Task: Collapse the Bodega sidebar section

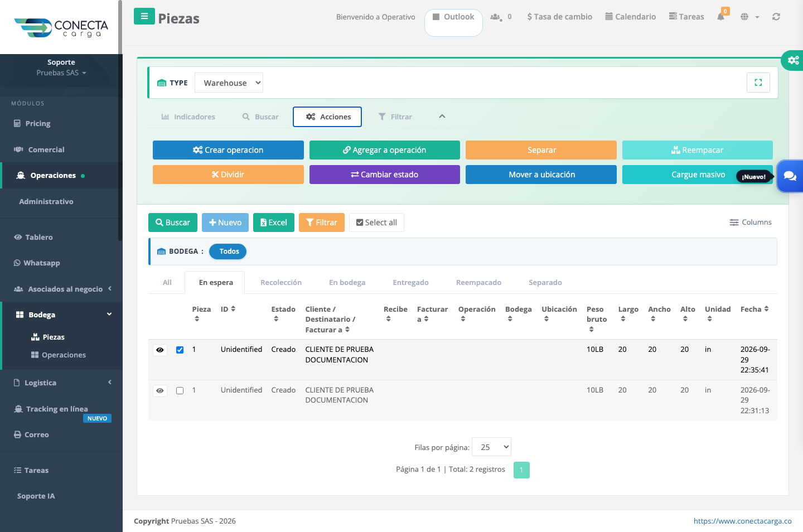Action: click(x=61, y=315)
